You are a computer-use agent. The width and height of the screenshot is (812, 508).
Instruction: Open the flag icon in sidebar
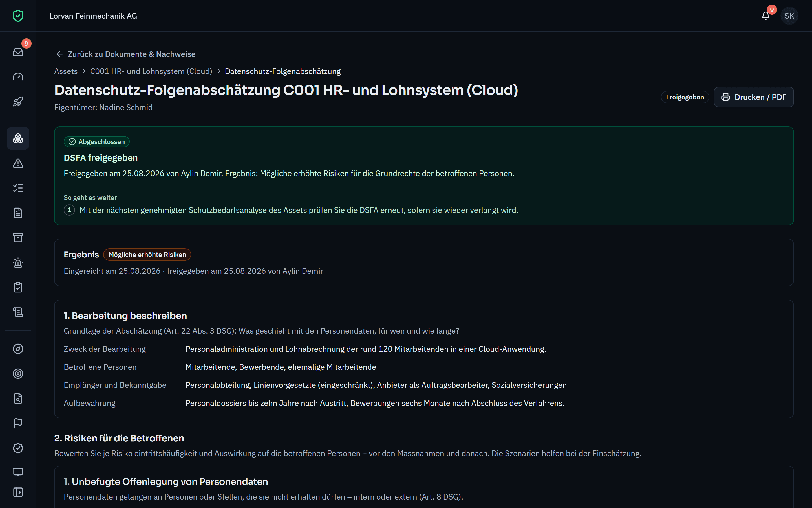[x=18, y=423]
